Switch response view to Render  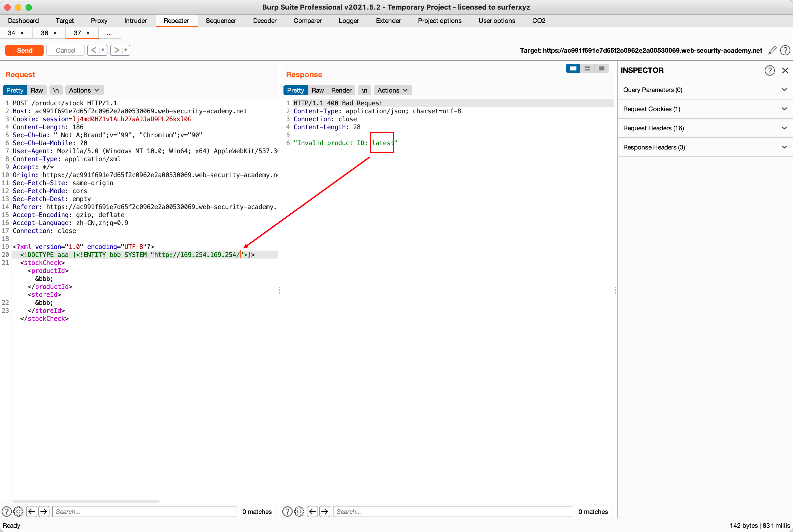(x=341, y=90)
